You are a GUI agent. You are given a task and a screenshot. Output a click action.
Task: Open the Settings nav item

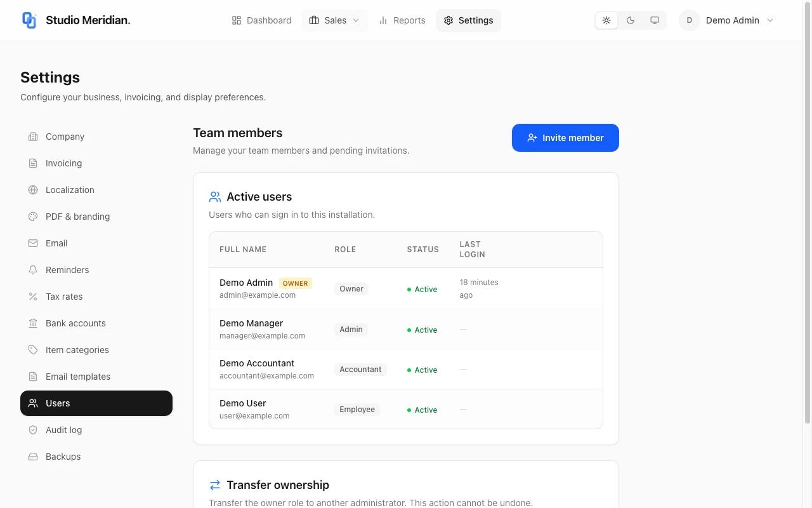pos(468,20)
